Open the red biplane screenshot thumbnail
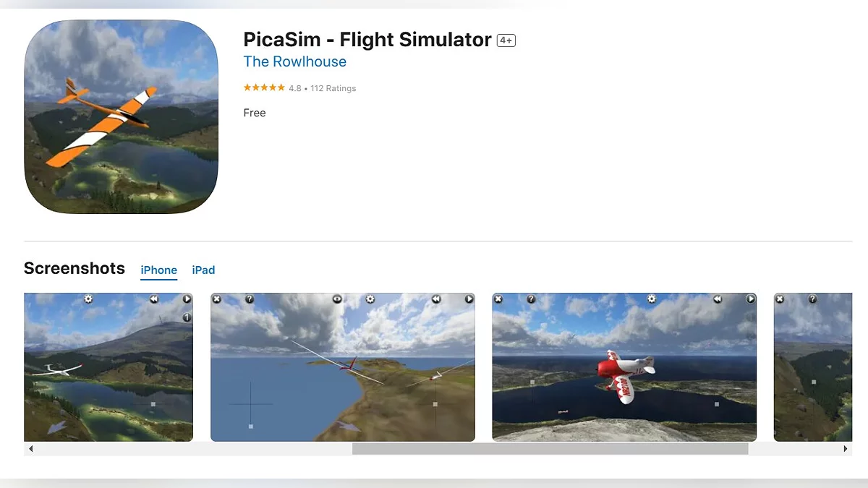The width and height of the screenshot is (868, 488). (624, 367)
